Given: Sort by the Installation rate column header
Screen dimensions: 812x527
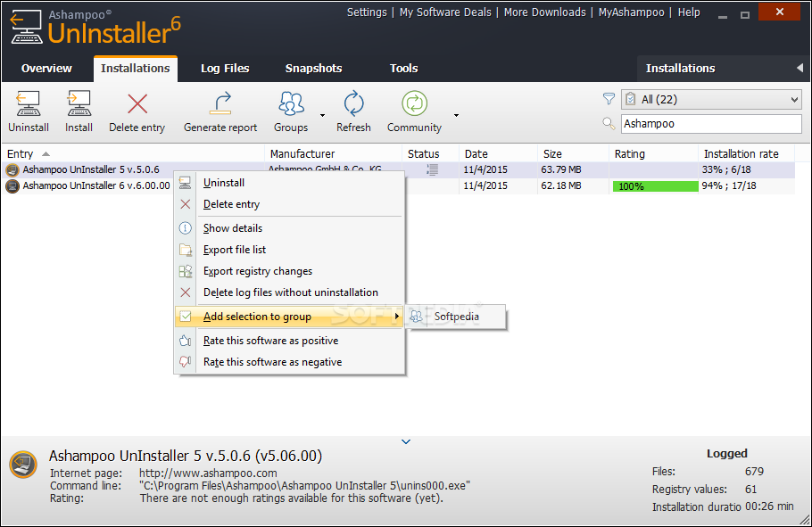Looking at the screenshot, I should [x=747, y=153].
